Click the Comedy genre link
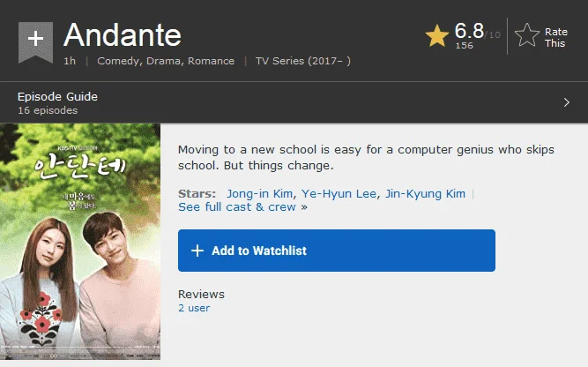 click(x=118, y=61)
